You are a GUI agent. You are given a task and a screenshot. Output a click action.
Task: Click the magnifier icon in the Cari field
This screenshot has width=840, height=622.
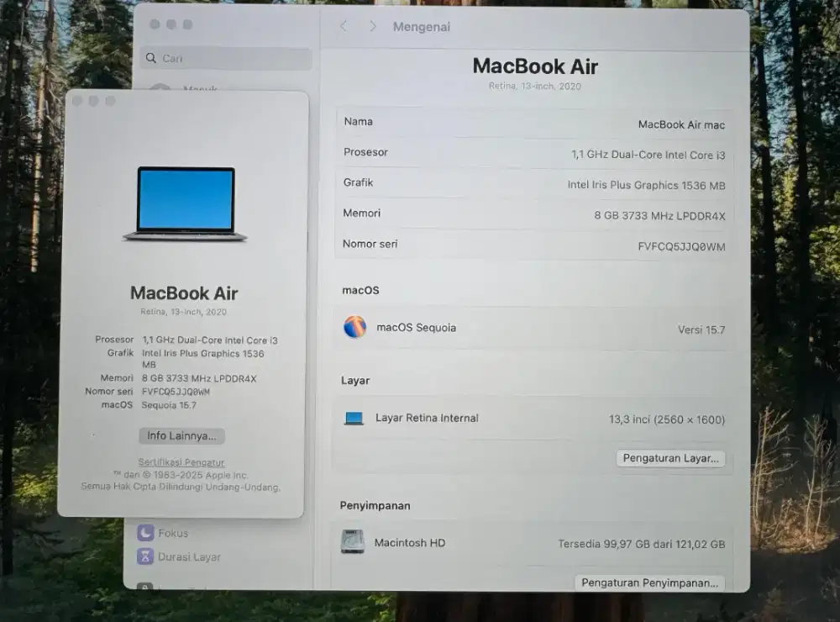click(153, 58)
